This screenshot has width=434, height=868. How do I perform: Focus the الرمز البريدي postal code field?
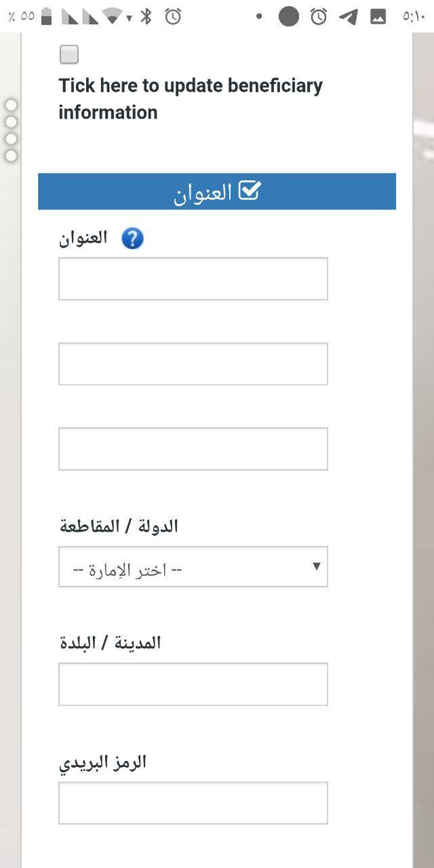193,804
